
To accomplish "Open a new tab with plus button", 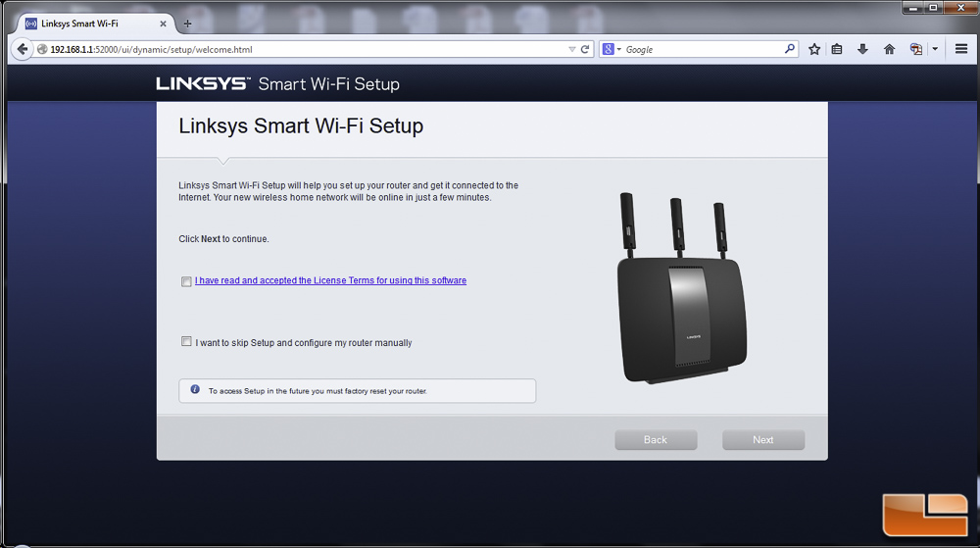I will point(187,24).
